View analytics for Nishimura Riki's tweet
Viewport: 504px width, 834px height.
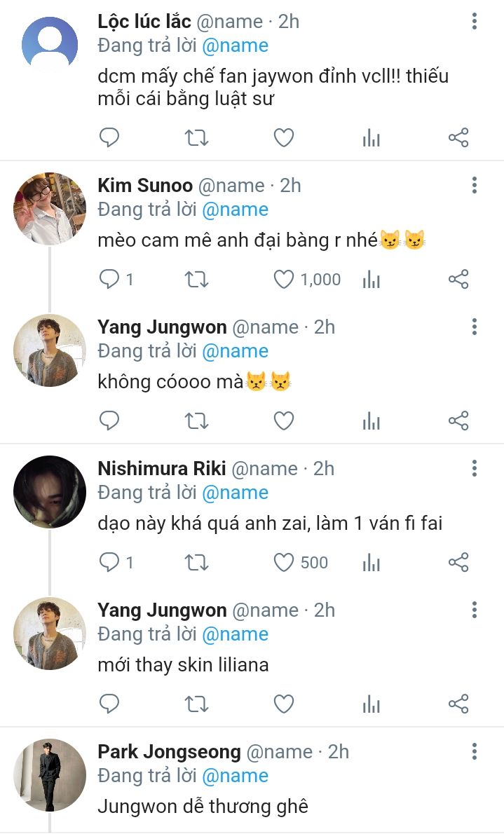click(x=371, y=563)
